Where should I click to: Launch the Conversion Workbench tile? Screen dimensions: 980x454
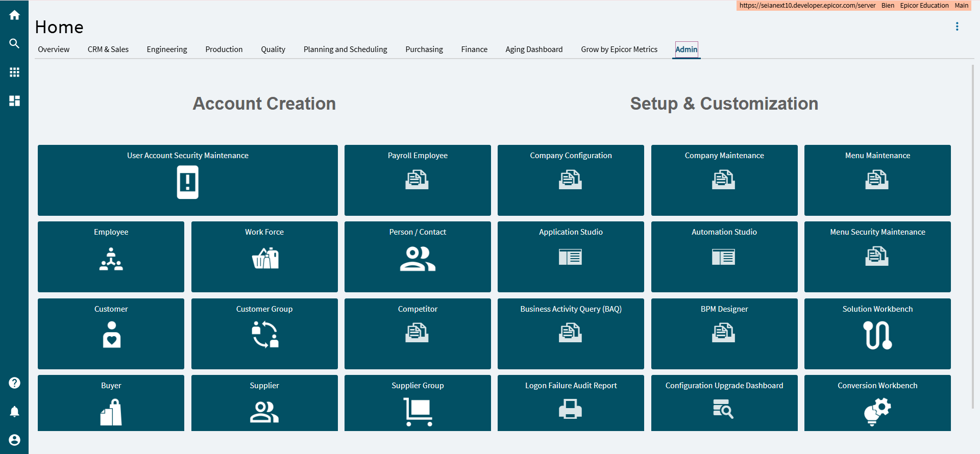click(877, 403)
